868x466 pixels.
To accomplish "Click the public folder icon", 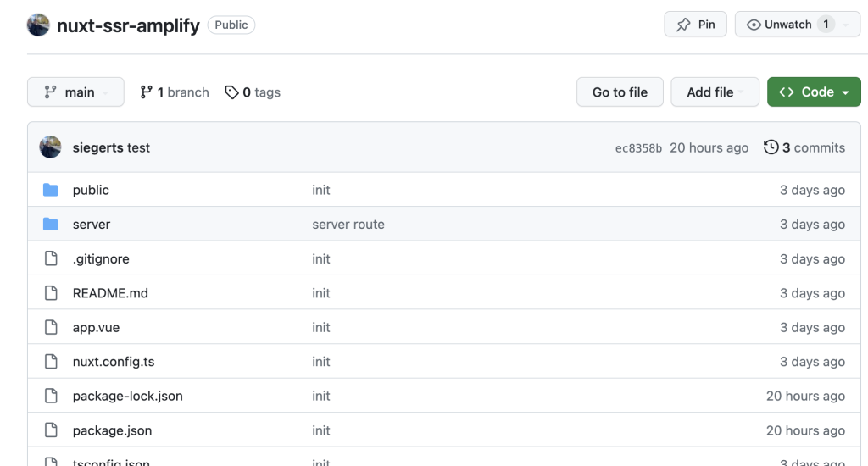I will click(50, 190).
